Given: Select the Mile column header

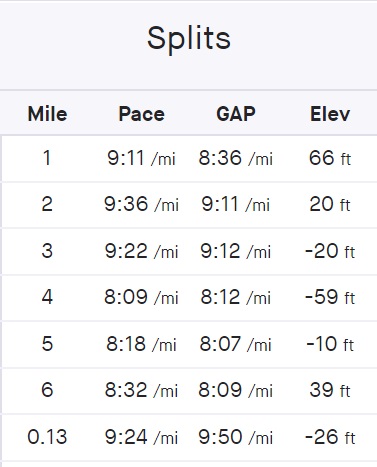Looking at the screenshot, I should [47, 114].
